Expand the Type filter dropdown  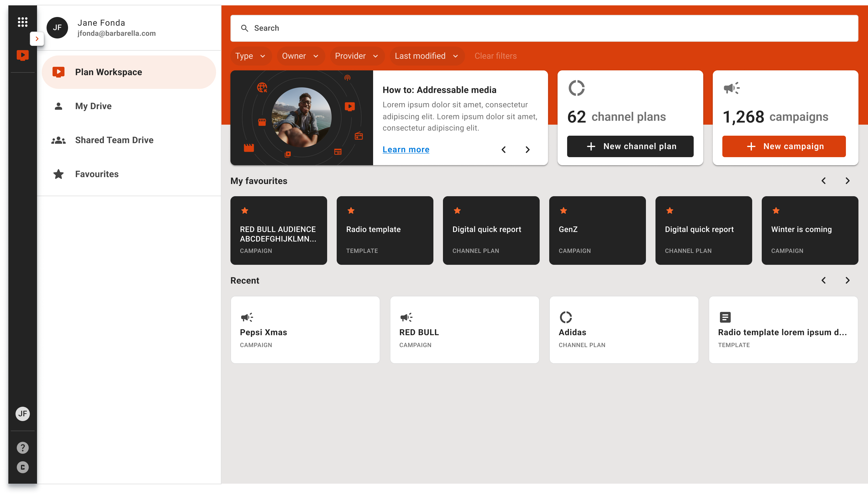[250, 56]
